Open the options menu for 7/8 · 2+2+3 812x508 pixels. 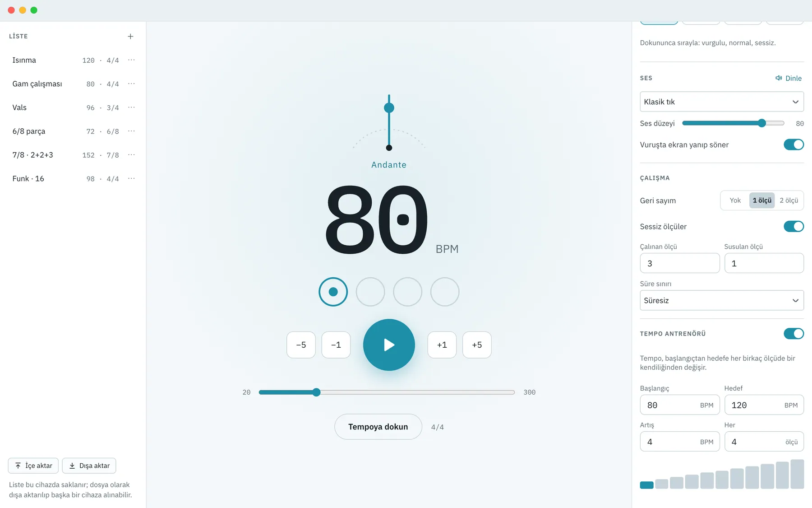131,155
